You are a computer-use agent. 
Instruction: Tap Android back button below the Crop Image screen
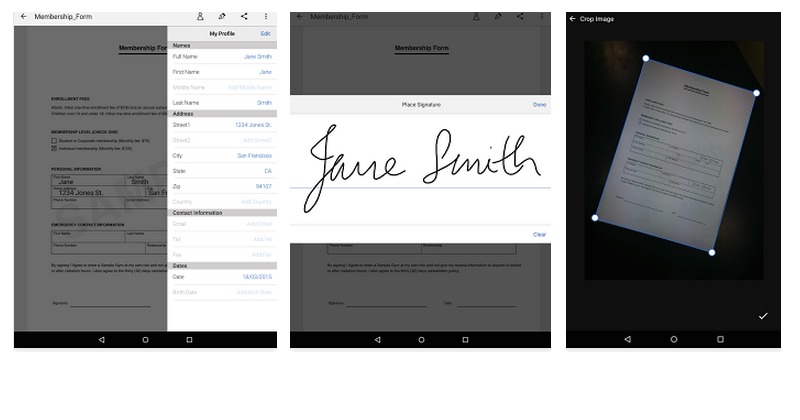[x=628, y=339]
